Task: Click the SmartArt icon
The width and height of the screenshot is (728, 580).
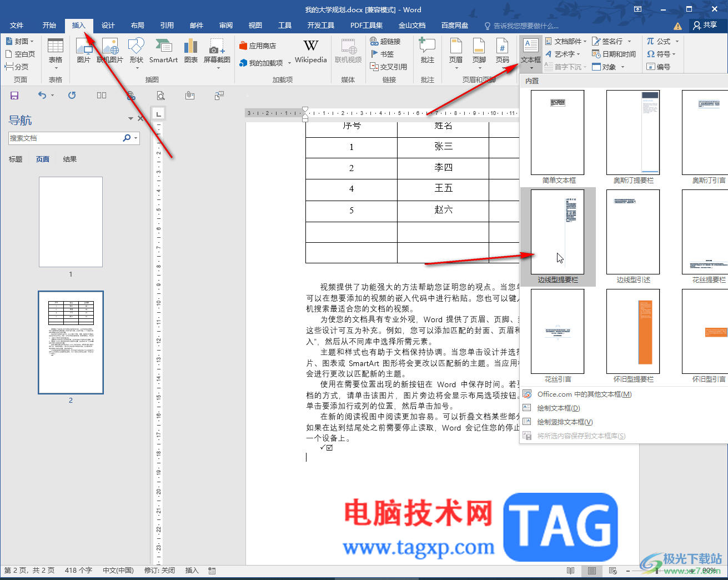Action: point(163,51)
